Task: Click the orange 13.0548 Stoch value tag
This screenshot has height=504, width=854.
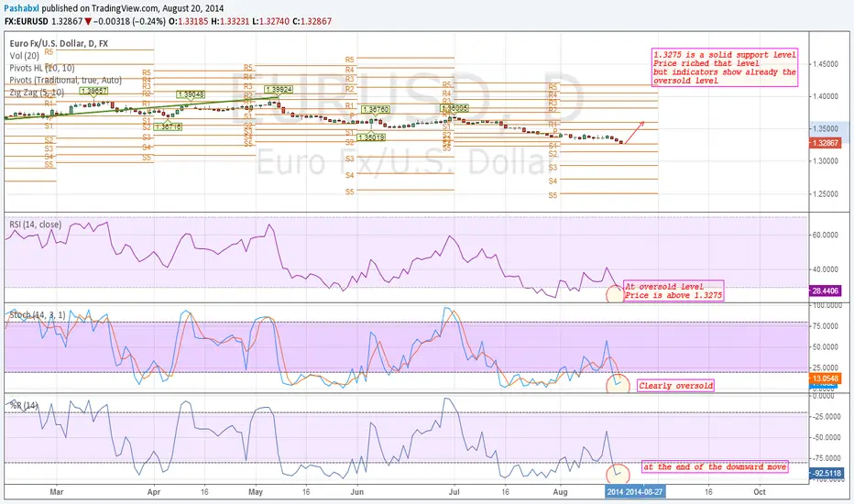Action: tap(825, 378)
